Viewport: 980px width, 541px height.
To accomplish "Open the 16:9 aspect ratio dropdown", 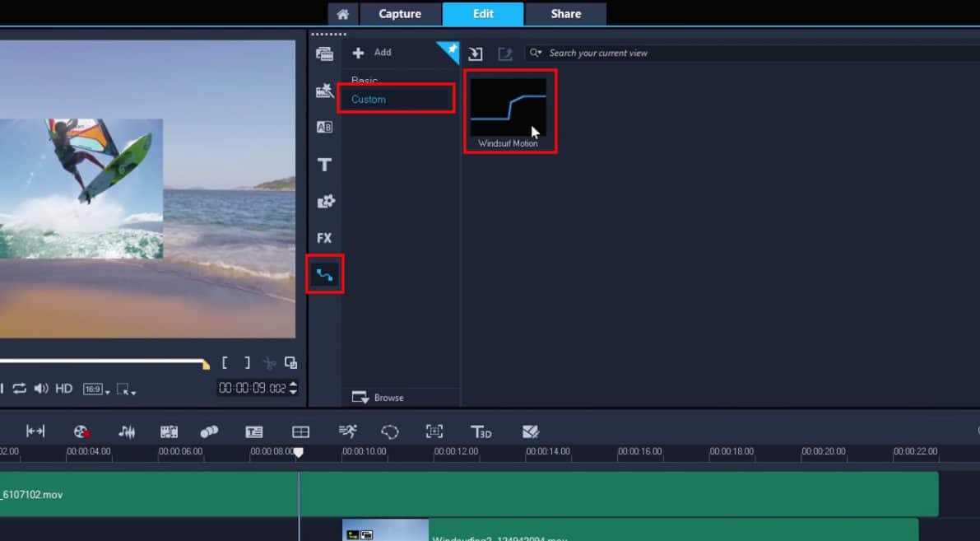I will tap(96, 389).
